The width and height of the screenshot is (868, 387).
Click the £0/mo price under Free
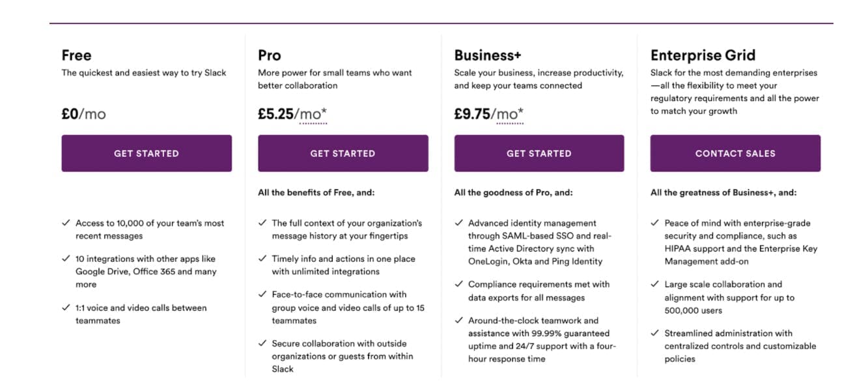click(84, 114)
